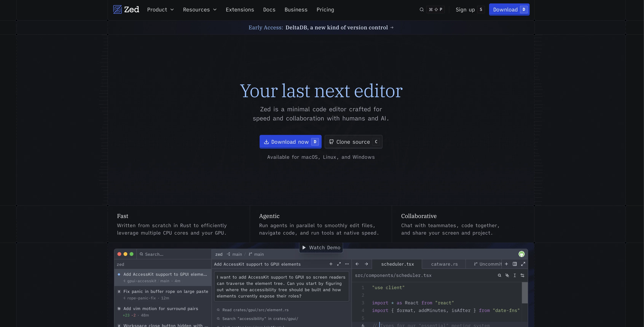The image size is (644, 327).
Task: Click the ⌘⇧P keyboard shortcut badge
Action: click(x=435, y=10)
